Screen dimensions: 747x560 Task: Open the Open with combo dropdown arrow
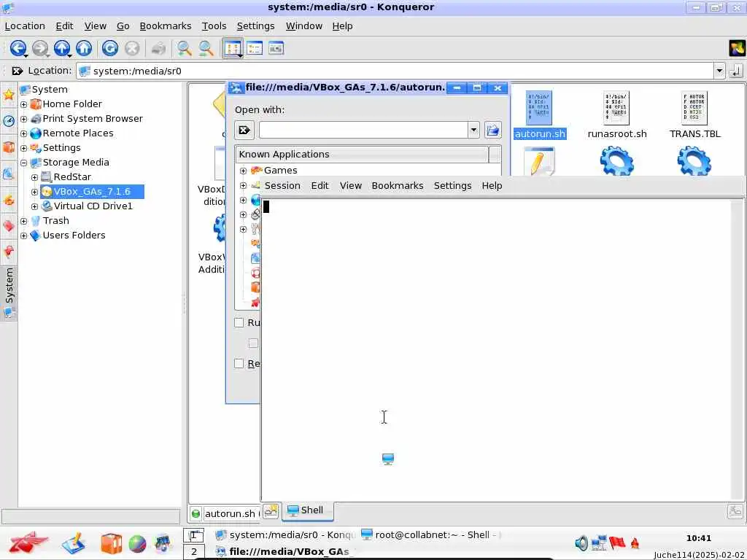pyautogui.click(x=473, y=130)
